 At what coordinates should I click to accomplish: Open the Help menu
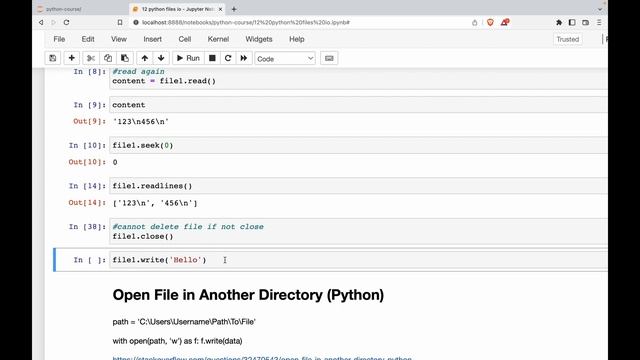[297, 39]
